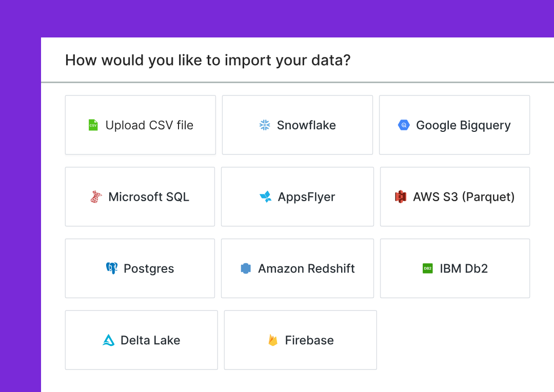Click the green CSV file icon

tap(93, 125)
